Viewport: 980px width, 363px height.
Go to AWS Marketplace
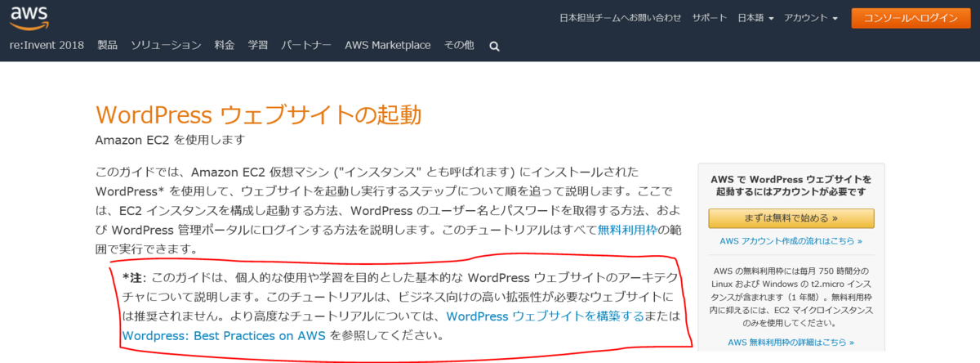pyautogui.click(x=388, y=45)
